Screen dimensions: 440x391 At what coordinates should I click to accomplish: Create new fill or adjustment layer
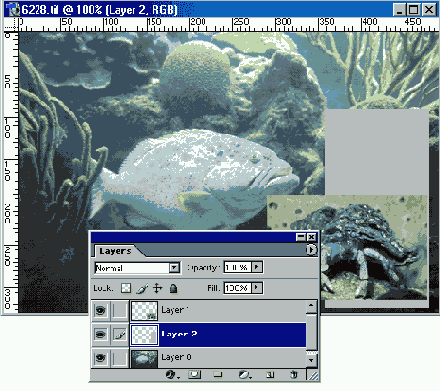(x=245, y=375)
